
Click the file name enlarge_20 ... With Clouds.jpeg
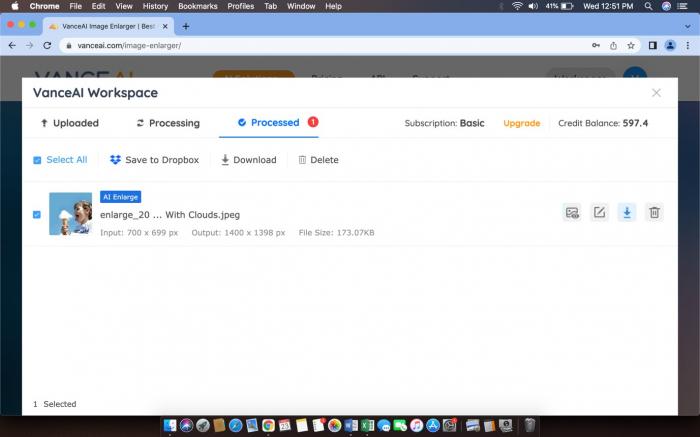(170, 215)
